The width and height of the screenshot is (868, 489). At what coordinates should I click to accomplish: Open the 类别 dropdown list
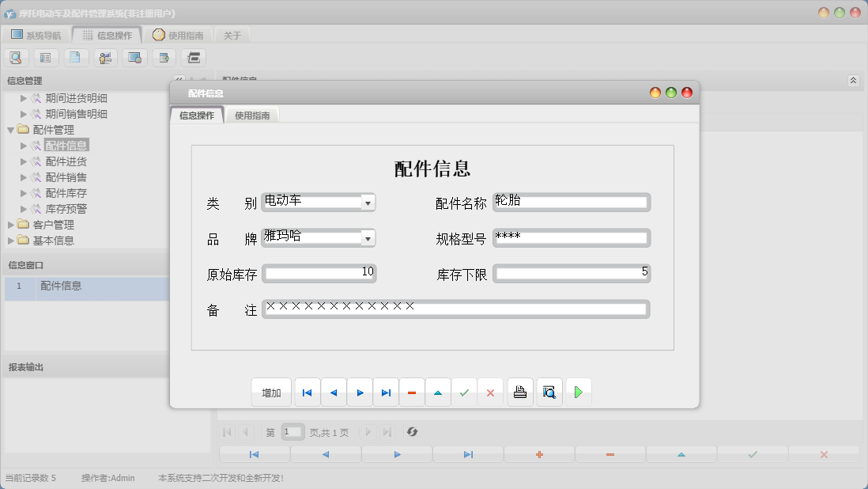pos(367,203)
